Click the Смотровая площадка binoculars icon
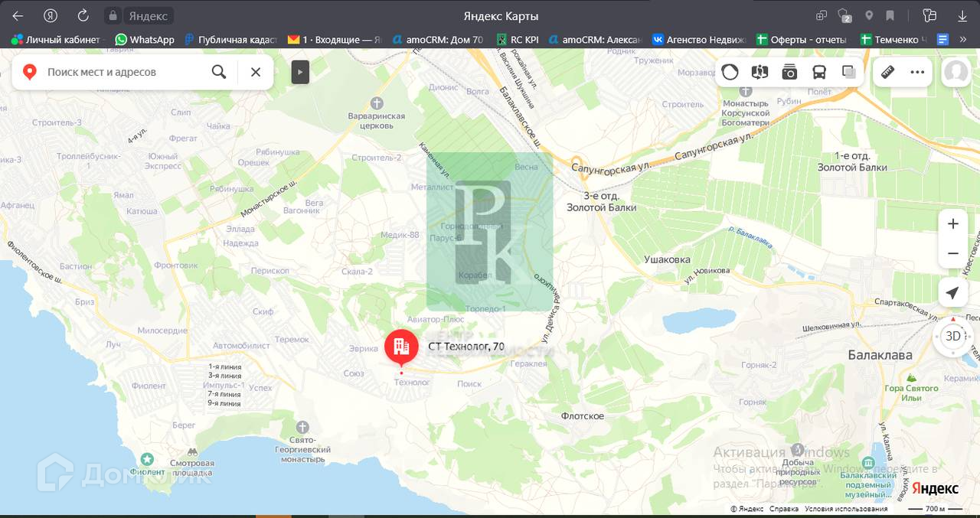980x518 pixels. coord(192,452)
